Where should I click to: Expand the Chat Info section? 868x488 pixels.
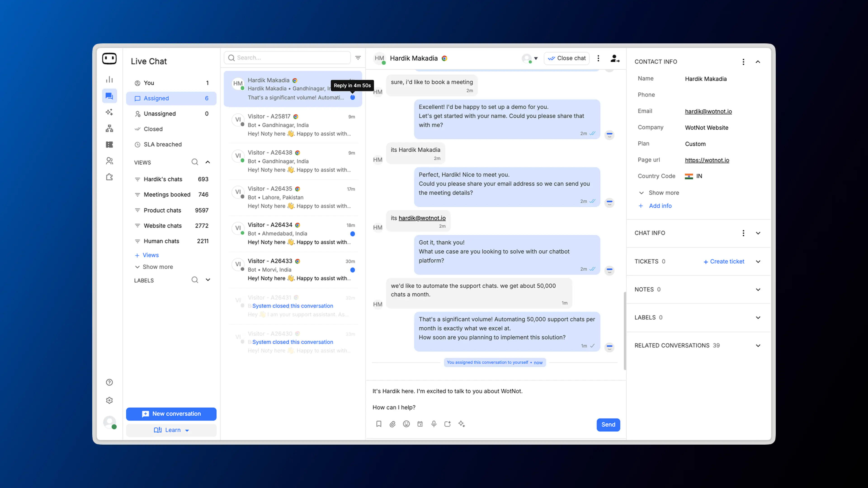tap(758, 233)
